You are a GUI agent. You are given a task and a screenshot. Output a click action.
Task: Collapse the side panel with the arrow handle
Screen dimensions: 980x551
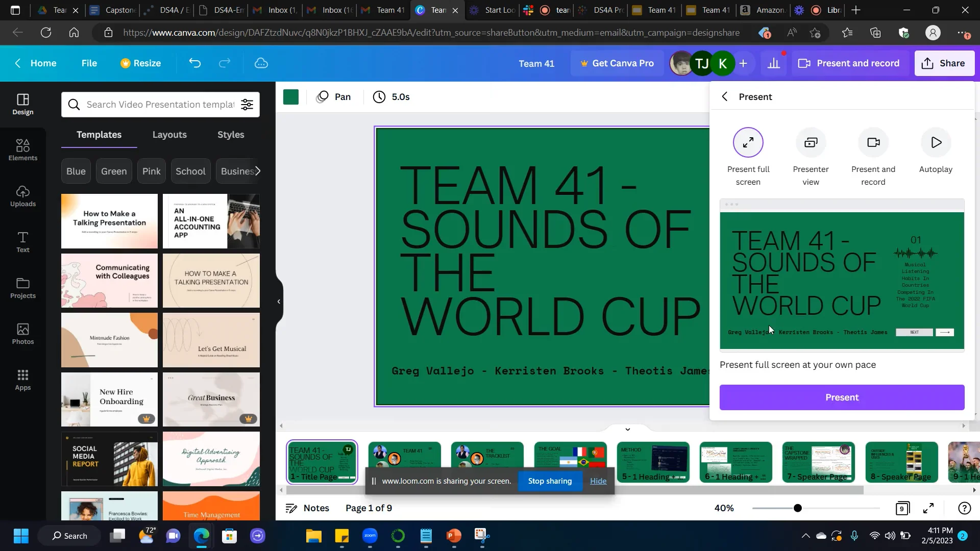click(x=279, y=302)
